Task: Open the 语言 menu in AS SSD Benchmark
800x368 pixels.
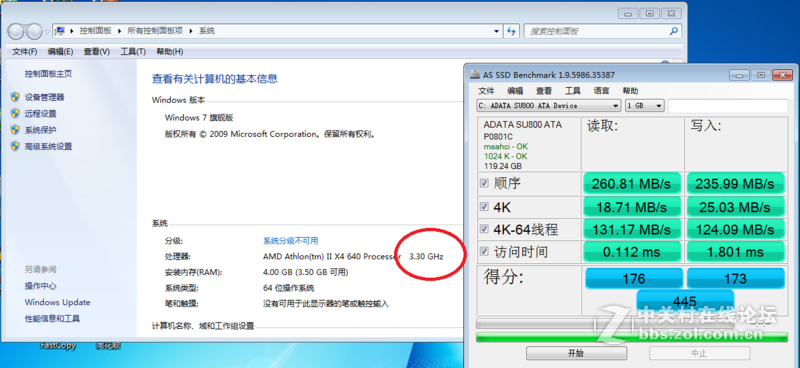Action: pos(602,91)
